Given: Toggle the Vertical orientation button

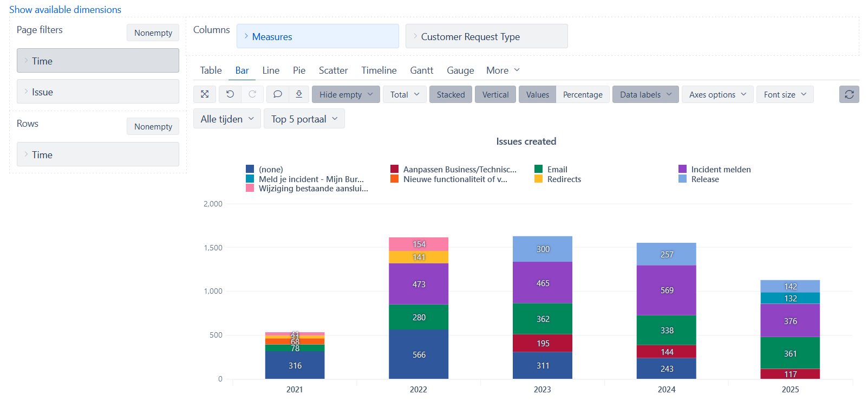Looking at the screenshot, I should 495,94.
